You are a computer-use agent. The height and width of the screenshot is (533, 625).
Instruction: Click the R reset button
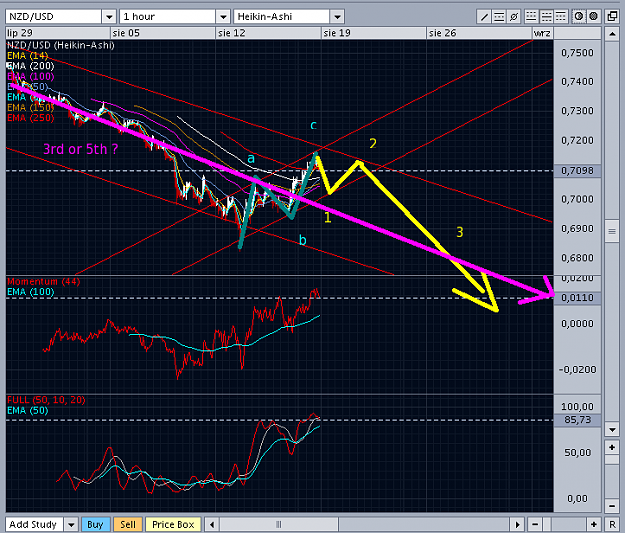coord(612,524)
